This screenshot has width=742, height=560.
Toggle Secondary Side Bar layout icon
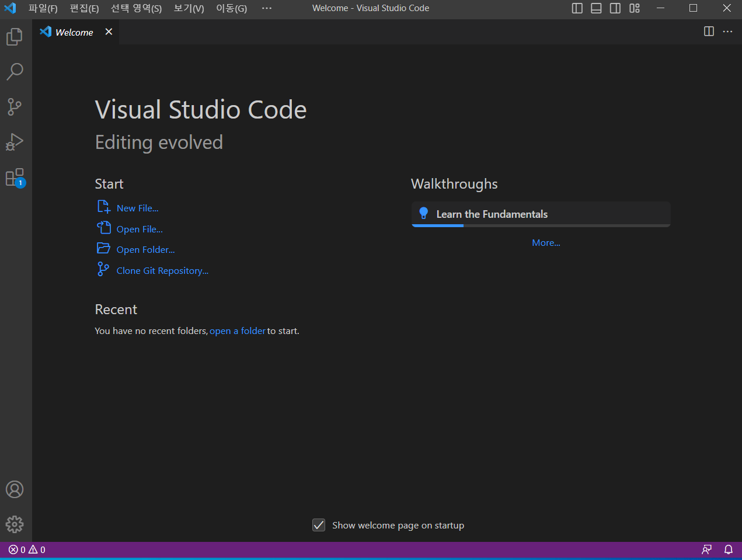coord(615,8)
